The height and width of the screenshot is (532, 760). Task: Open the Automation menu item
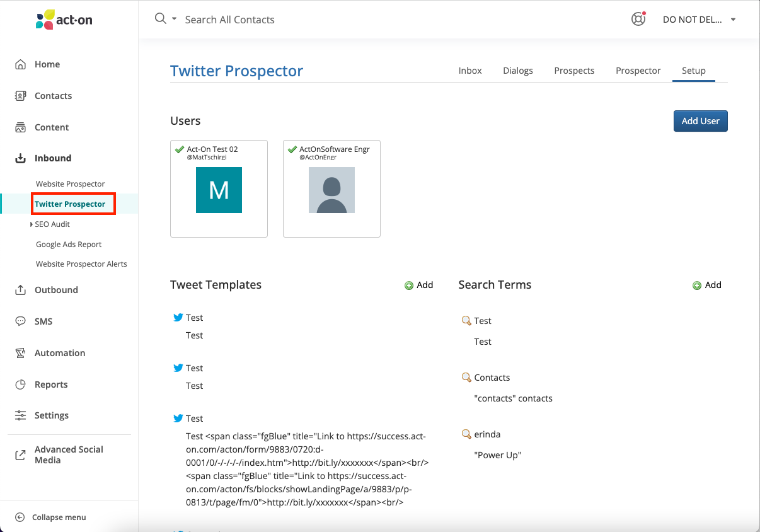[60, 353]
